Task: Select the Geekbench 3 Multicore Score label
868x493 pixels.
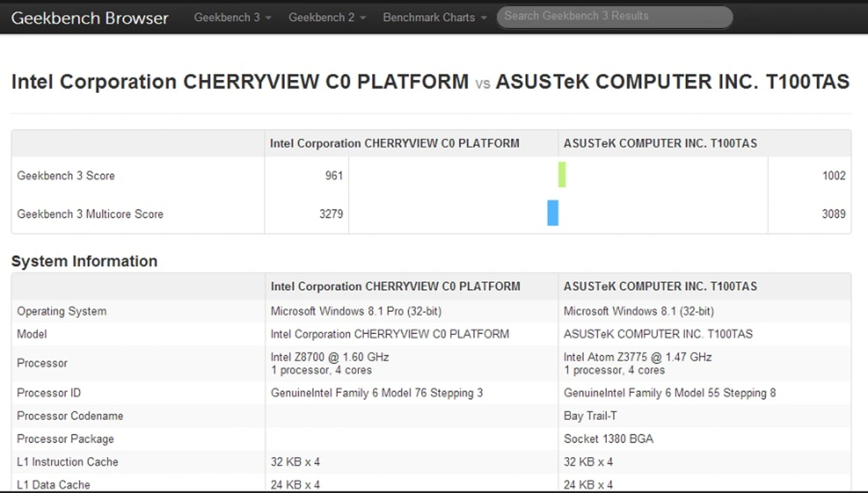Action: coord(90,214)
